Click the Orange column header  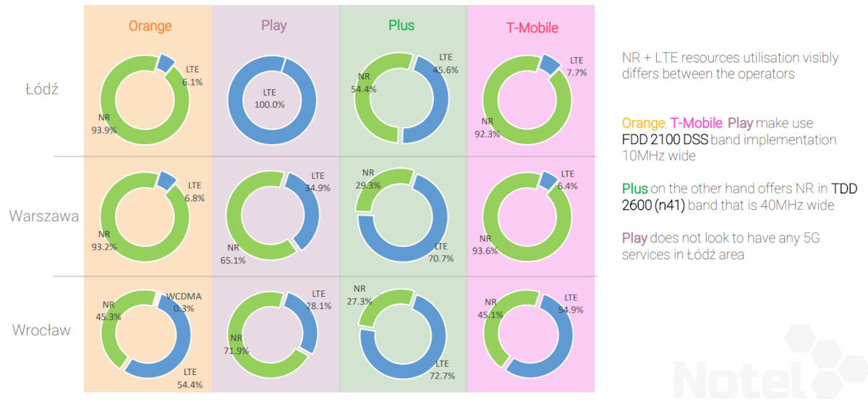tap(150, 26)
